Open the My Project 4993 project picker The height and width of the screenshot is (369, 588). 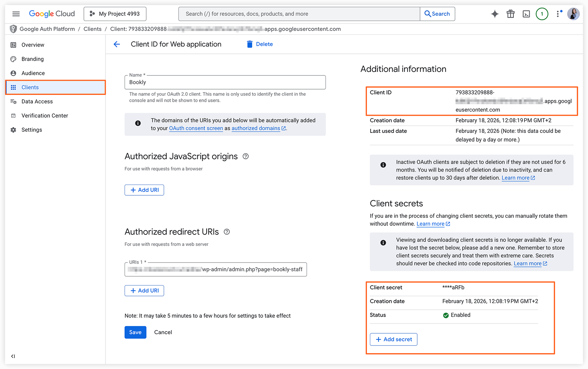click(115, 14)
